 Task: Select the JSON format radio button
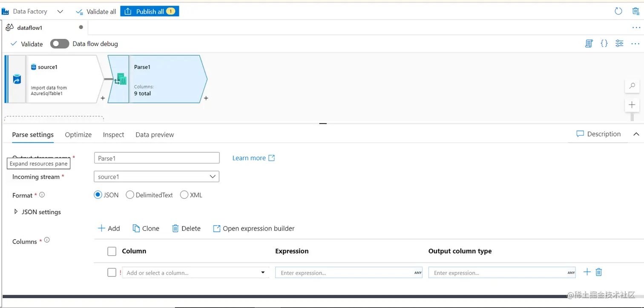coord(98,195)
